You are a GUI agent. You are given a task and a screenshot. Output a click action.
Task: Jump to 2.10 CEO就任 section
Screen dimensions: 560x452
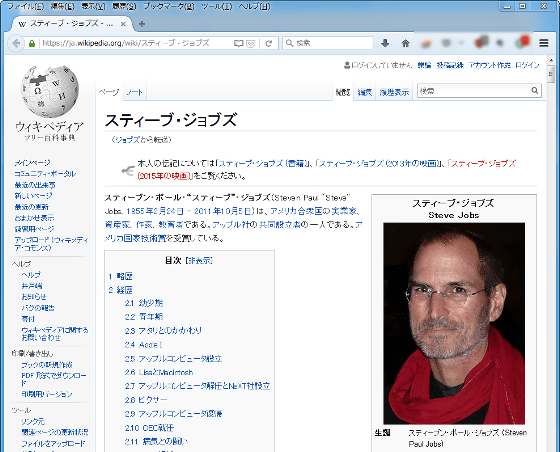click(149, 428)
